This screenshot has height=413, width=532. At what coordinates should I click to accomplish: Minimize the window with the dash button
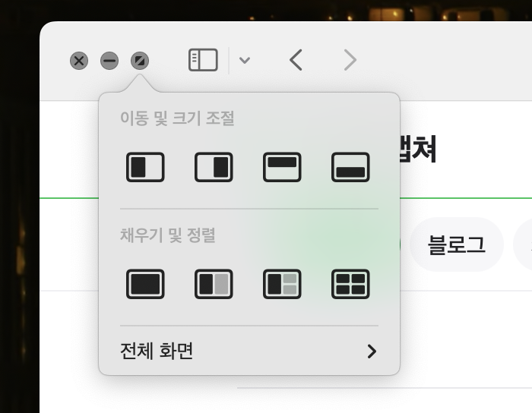point(109,61)
